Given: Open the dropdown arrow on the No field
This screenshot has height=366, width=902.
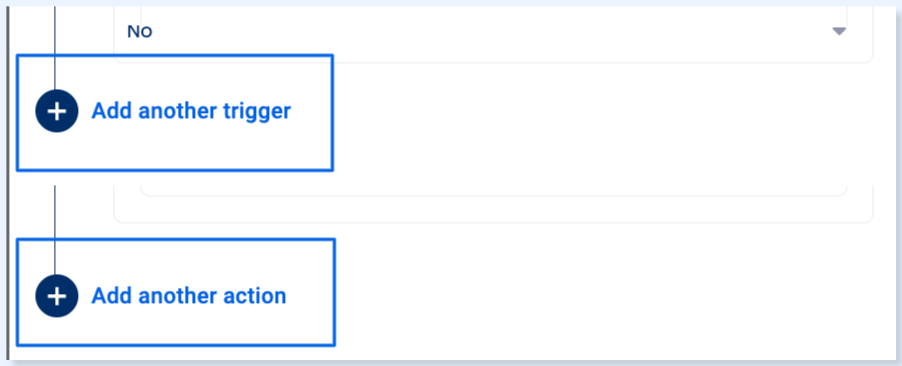Looking at the screenshot, I should [x=839, y=31].
